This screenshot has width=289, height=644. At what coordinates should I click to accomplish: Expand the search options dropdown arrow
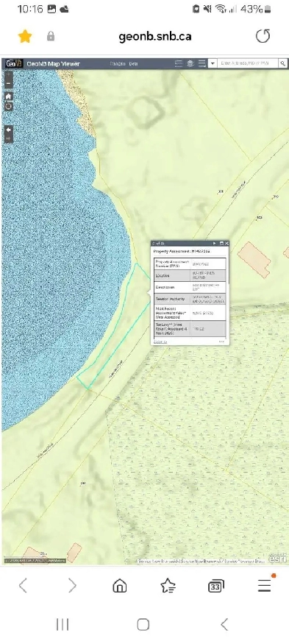213,63
